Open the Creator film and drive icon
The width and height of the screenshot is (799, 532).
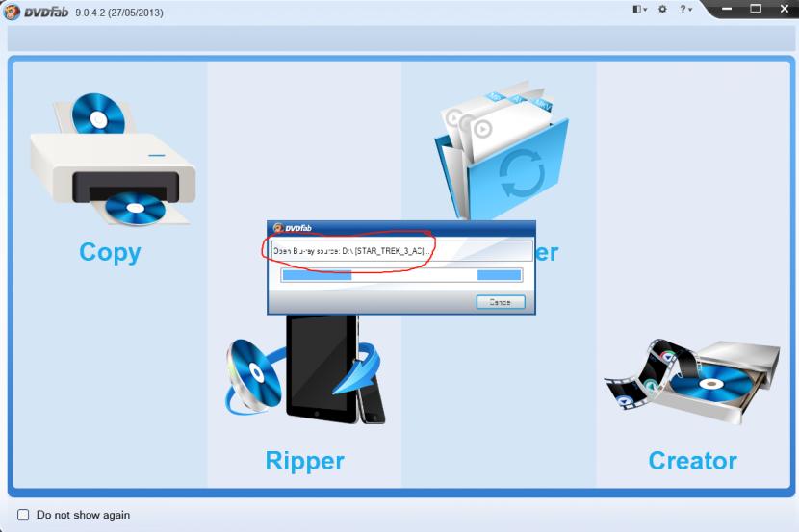692,381
